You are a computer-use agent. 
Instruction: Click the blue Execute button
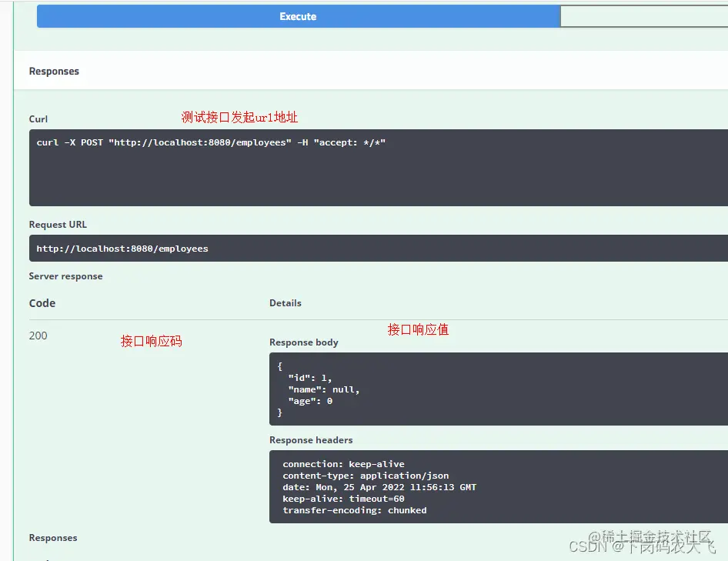click(x=299, y=16)
